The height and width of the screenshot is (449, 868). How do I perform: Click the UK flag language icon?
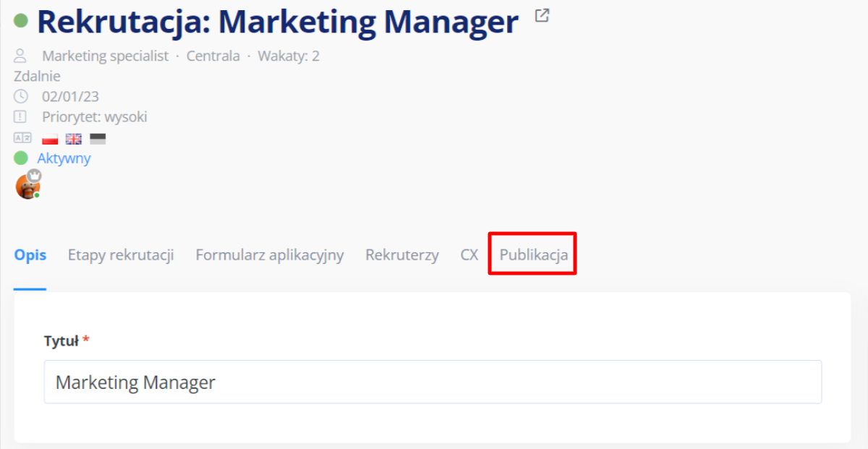point(74,138)
